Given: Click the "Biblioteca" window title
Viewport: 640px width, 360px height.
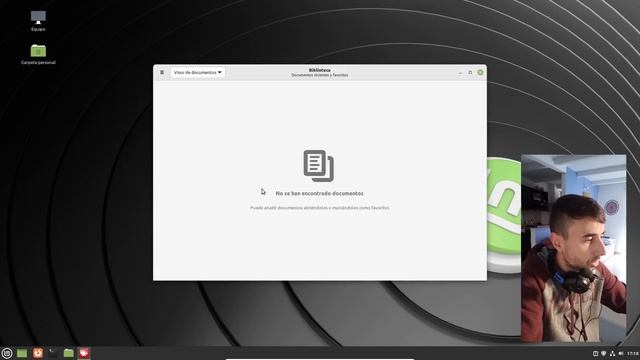Looking at the screenshot, I should click(320, 70).
